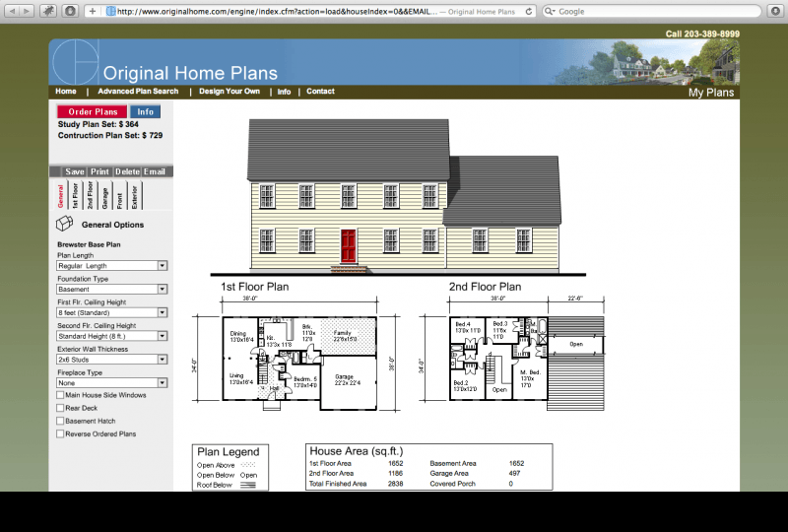
Task: Open My Plans link
Action: 711,93
